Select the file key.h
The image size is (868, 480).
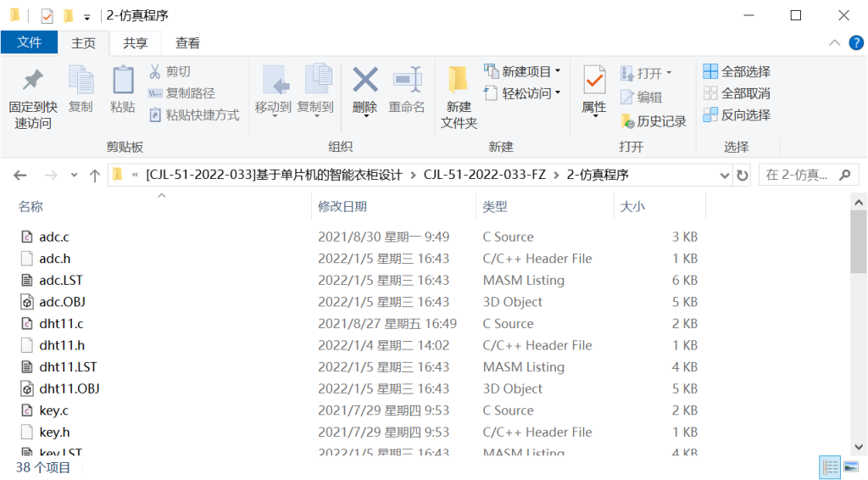coord(54,433)
